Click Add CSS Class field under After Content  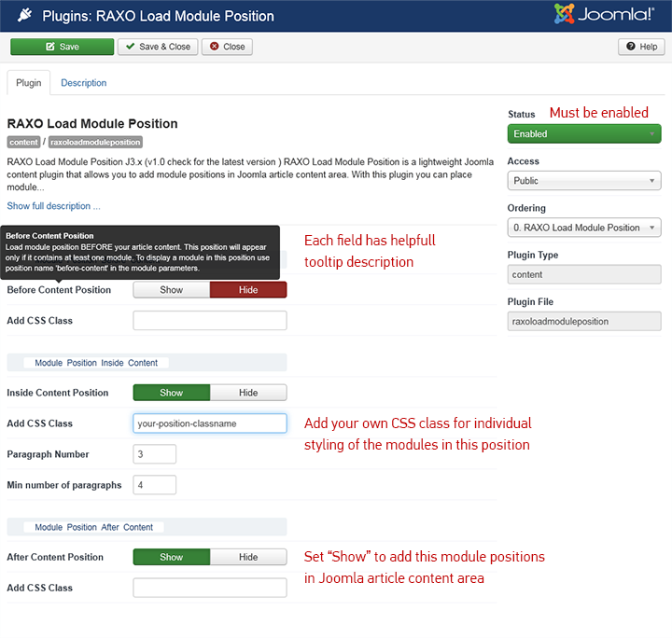[210, 588]
